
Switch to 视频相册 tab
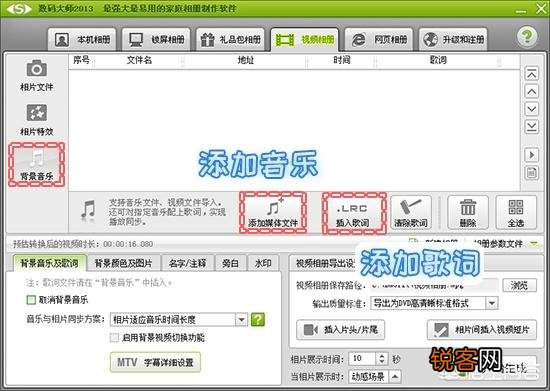click(304, 40)
